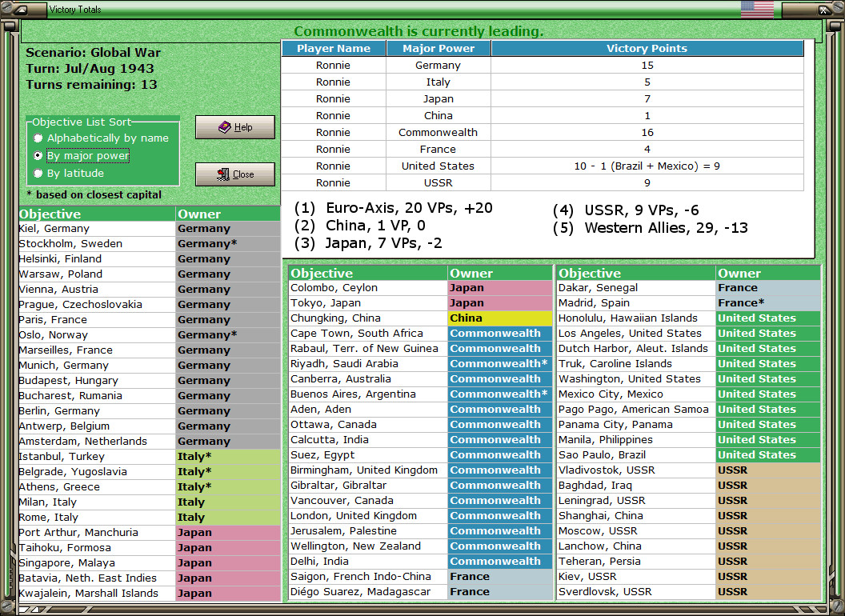
Task: Open Help with the book button
Action: (234, 127)
